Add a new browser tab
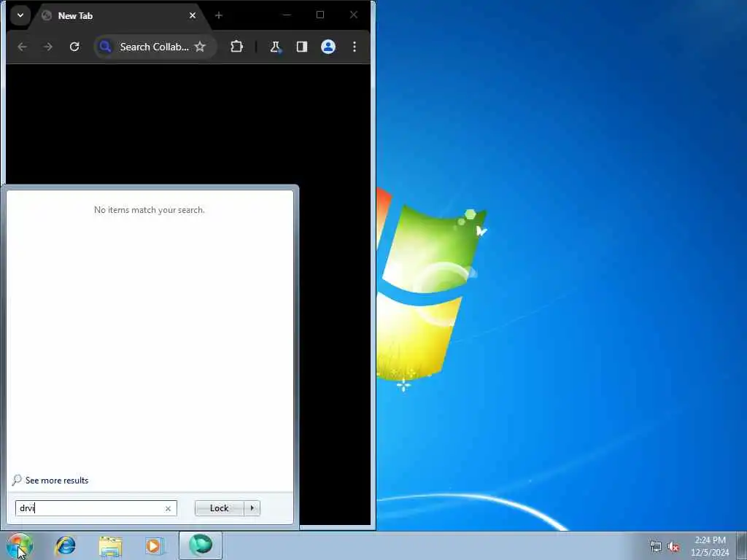 219,16
